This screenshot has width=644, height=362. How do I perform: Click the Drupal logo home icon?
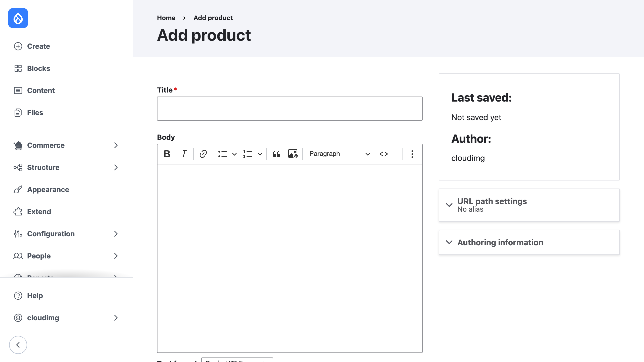click(18, 18)
